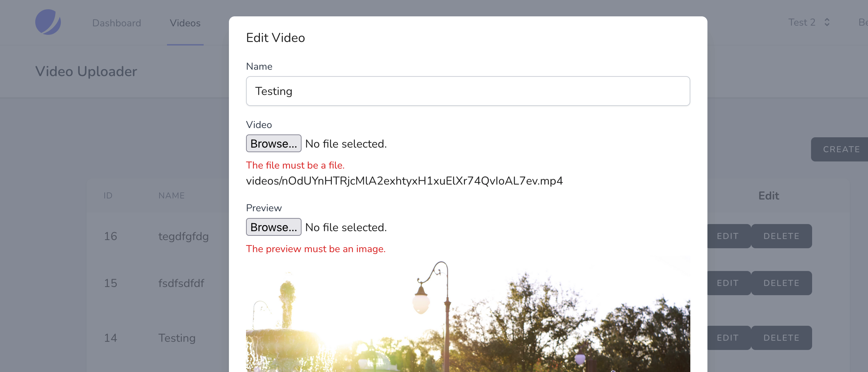This screenshot has height=372, width=868.
Task: Open the partially visible 'Be' menu top right
Action: pyautogui.click(x=863, y=22)
